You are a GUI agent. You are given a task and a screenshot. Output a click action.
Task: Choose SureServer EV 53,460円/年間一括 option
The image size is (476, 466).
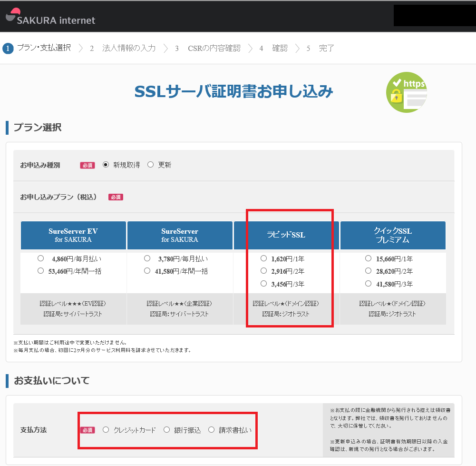pyautogui.click(x=41, y=271)
